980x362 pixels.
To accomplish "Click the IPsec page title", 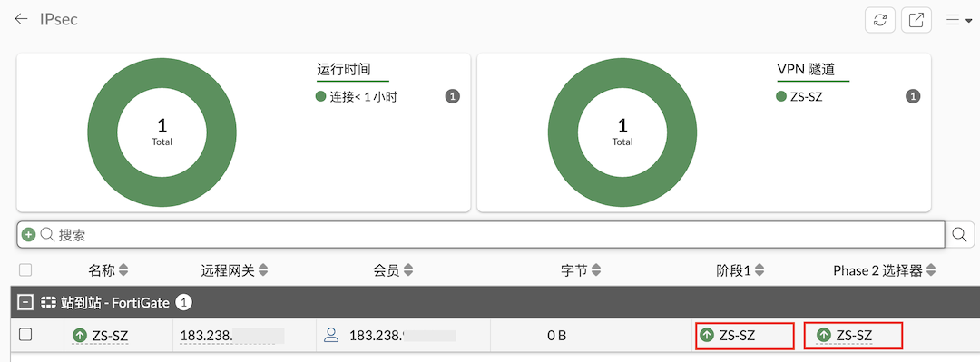I will 59,19.
